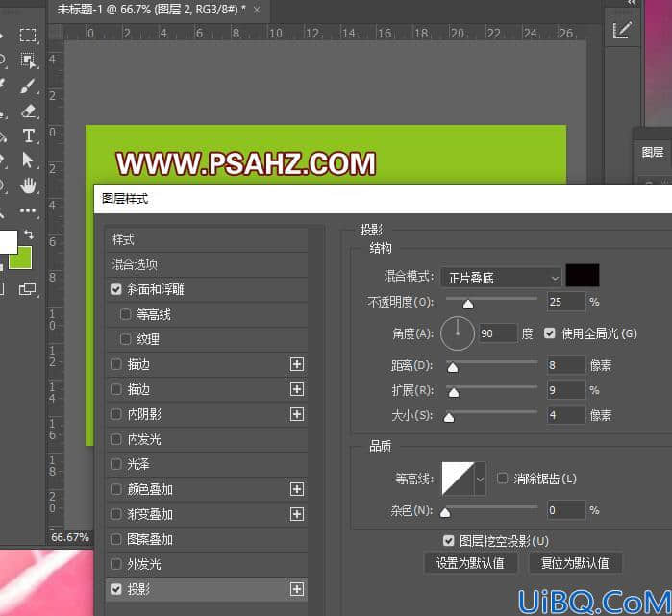Open the 等高线 contour picker arrow

[480, 479]
